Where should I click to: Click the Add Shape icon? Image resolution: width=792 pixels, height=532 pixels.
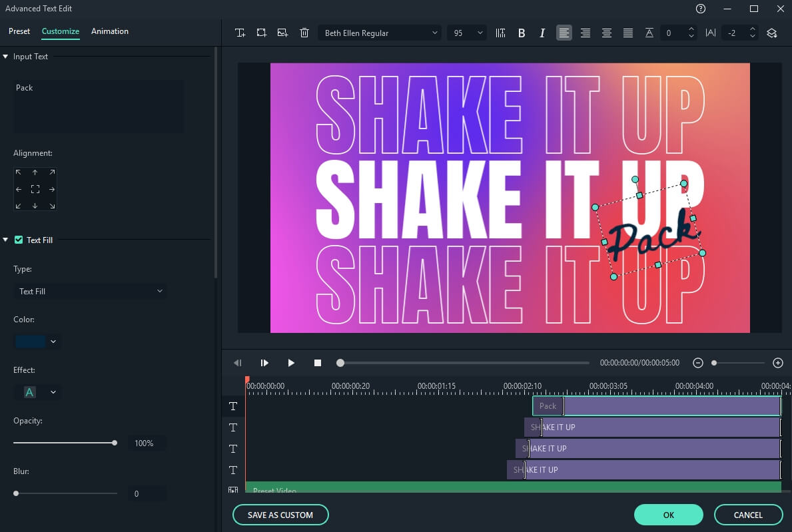[262, 33]
